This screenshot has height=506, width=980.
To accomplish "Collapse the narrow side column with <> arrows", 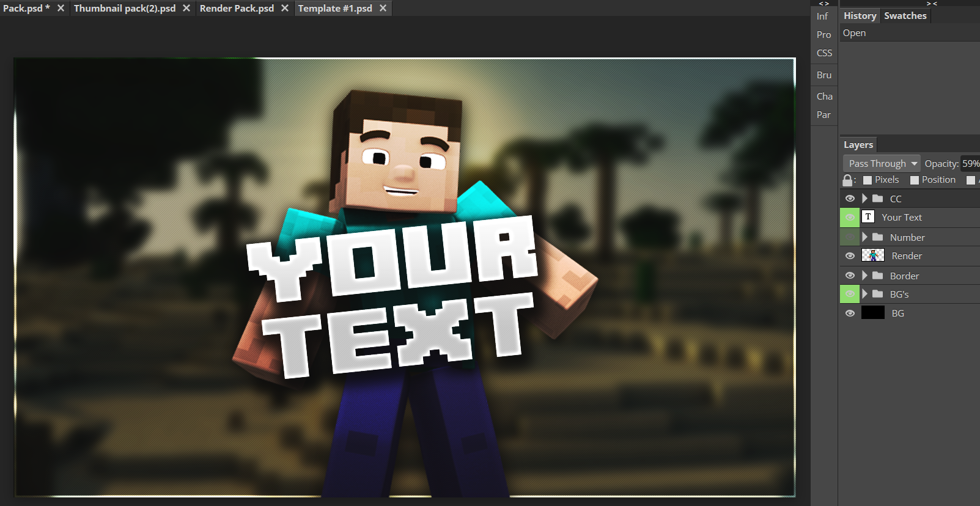I will tap(823, 4).
